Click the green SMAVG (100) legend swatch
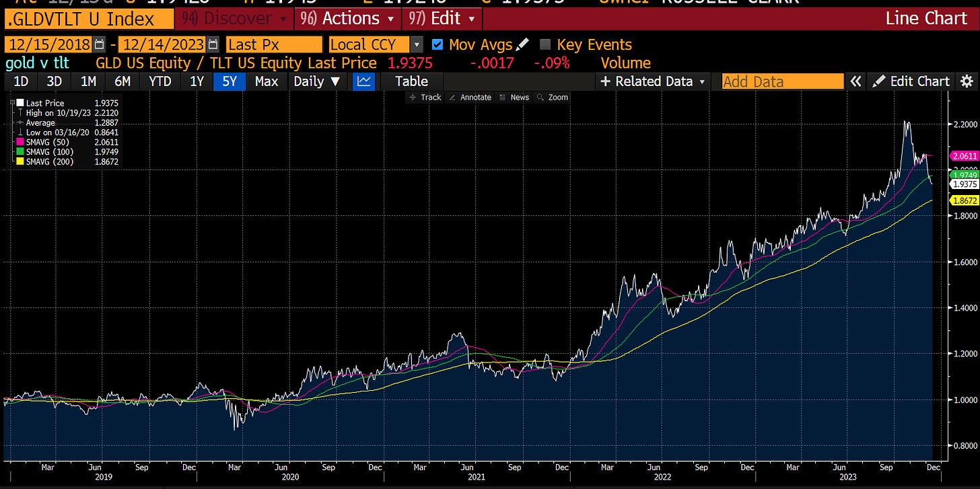This screenshot has width=980, height=489. point(21,151)
